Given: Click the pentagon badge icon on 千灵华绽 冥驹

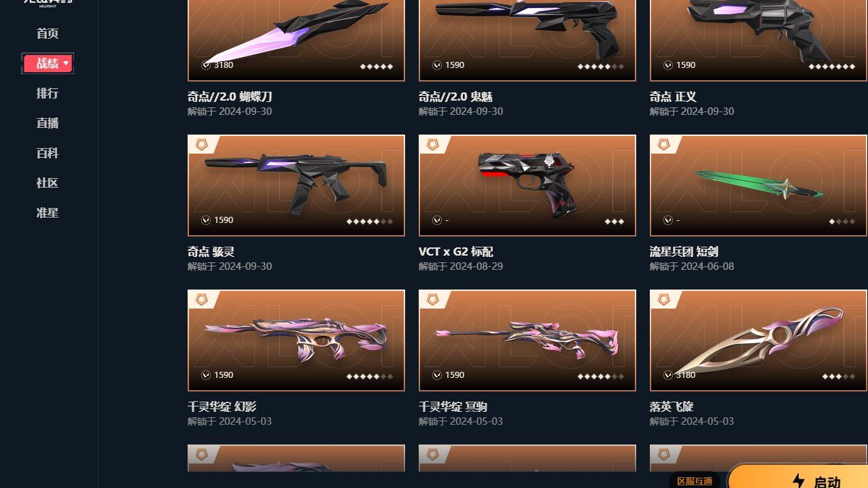Looking at the screenshot, I should (433, 300).
